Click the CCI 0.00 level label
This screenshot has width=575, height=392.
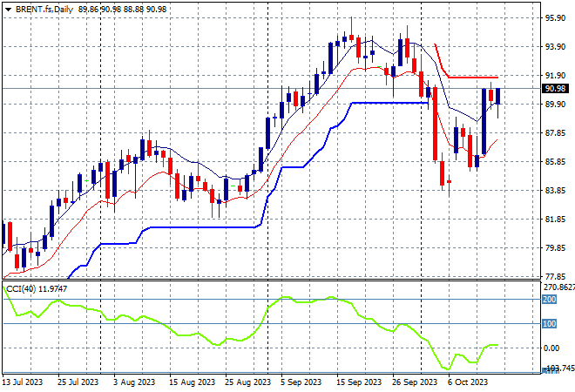(x=553, y=348)
